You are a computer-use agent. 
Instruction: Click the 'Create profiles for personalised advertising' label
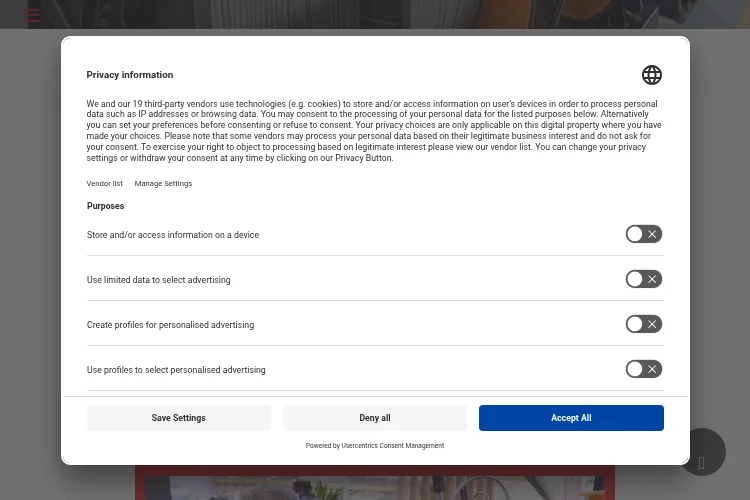(170, 325)
